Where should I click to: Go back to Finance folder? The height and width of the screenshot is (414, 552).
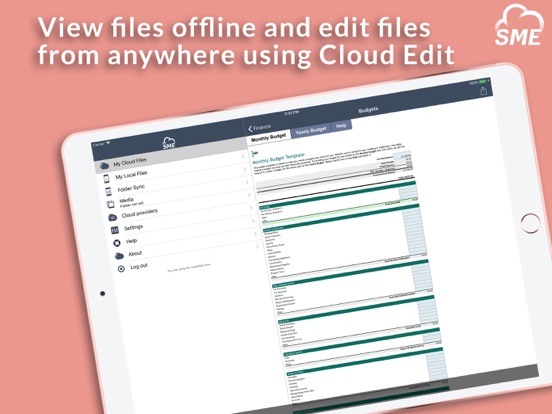(259, 127)
